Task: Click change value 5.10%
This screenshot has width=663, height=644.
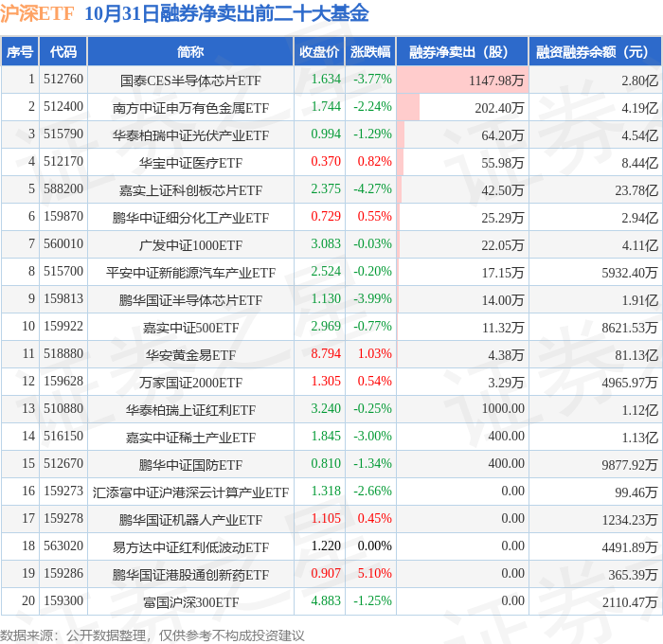Action: click(x=375, y=573)
